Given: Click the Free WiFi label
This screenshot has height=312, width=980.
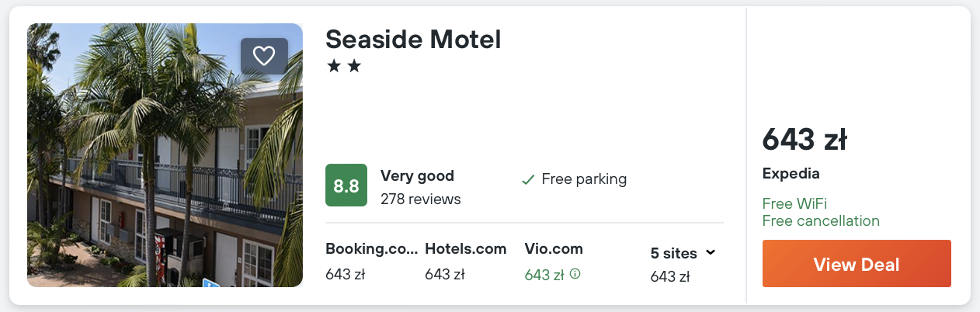Looking at the screenshot, I should tap(794, 204).
